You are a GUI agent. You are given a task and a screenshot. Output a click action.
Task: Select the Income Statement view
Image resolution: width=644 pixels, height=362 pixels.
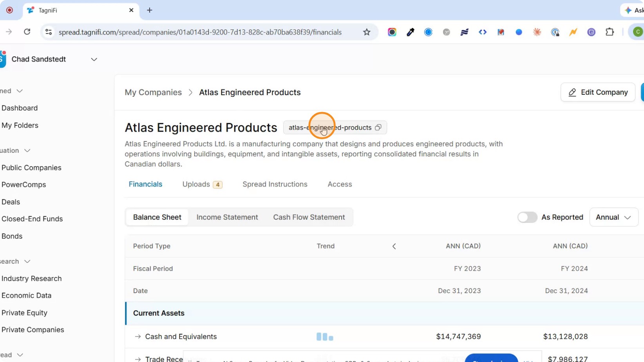(x=227, y=217)
